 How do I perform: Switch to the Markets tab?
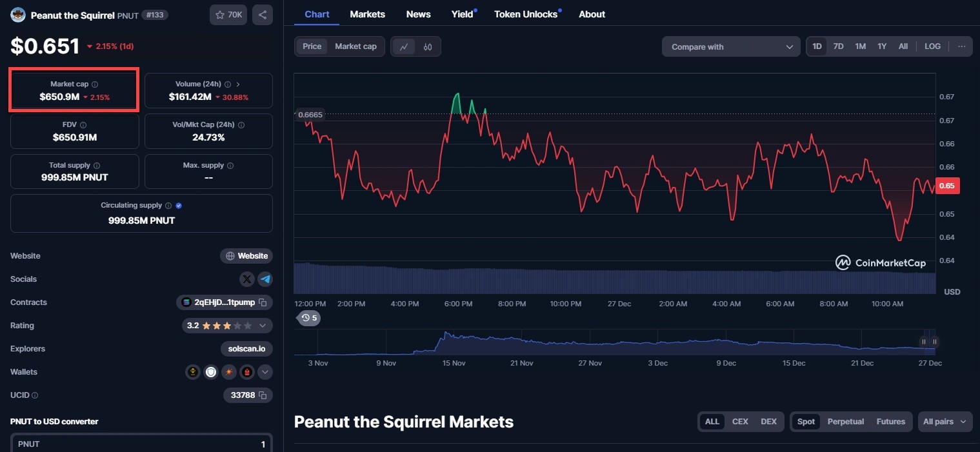(x=367, y=14)
